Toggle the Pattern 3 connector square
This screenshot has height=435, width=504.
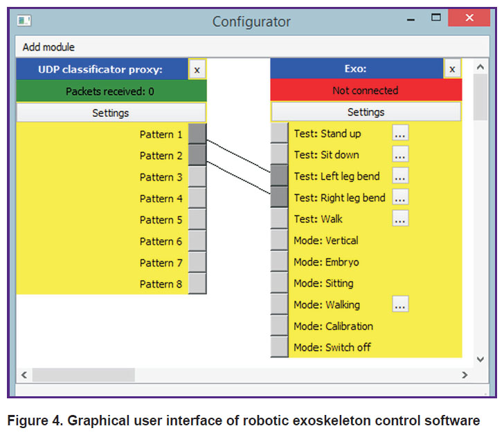click(x=197, y=176)
